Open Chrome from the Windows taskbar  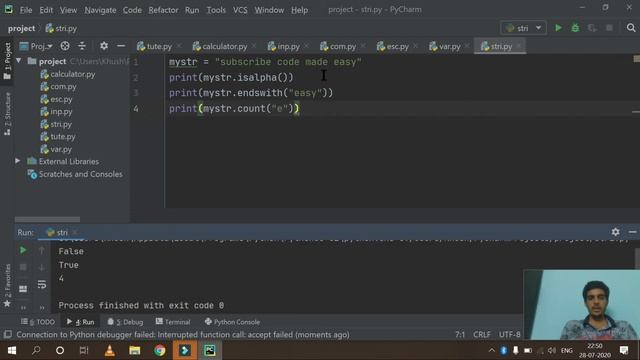(160, 350)
